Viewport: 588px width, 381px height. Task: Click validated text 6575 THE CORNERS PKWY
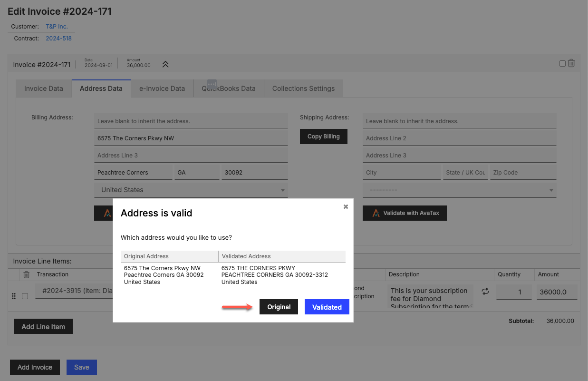pyautogui.click(x=258, y=268)
